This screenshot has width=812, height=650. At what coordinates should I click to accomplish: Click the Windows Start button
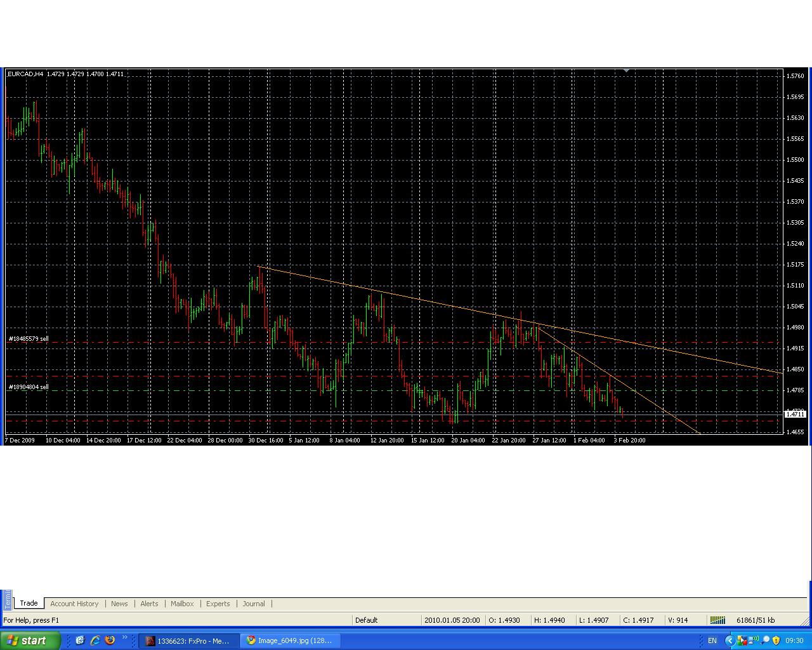tap(30, 640)
